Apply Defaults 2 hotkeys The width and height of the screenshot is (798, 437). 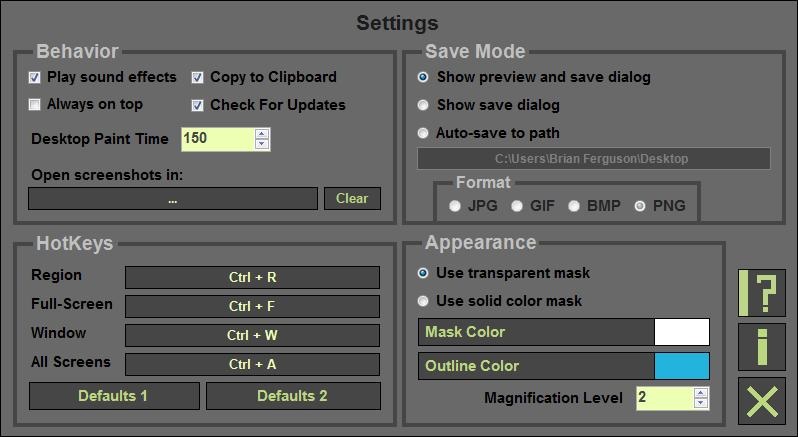pyautogui.click(x=292, y=396)
